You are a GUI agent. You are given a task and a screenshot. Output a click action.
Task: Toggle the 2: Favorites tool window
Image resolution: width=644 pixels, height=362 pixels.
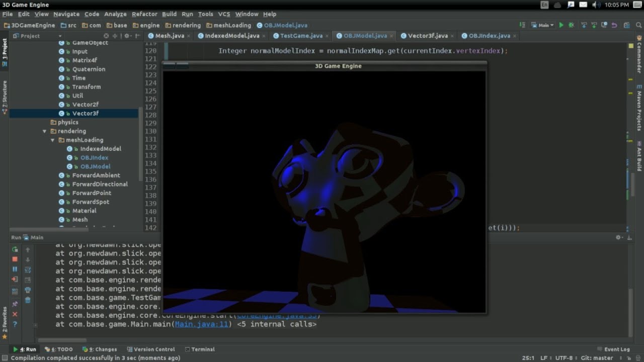[5, 323]
